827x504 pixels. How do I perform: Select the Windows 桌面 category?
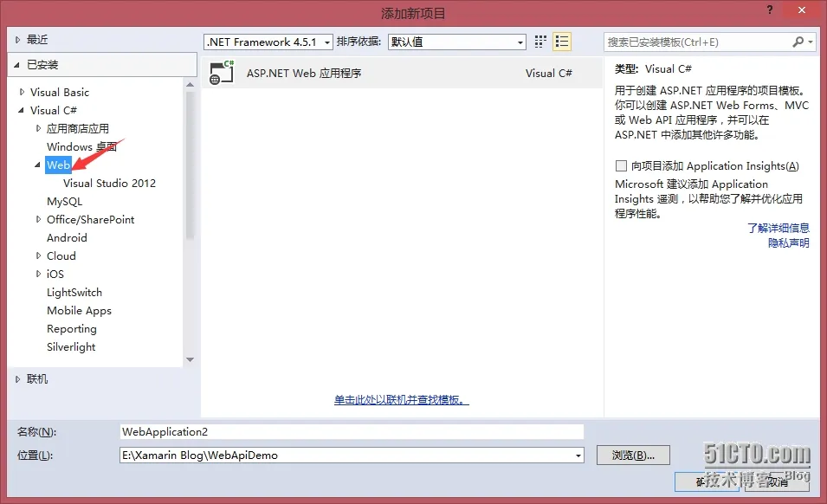click(x=81, y=146)
